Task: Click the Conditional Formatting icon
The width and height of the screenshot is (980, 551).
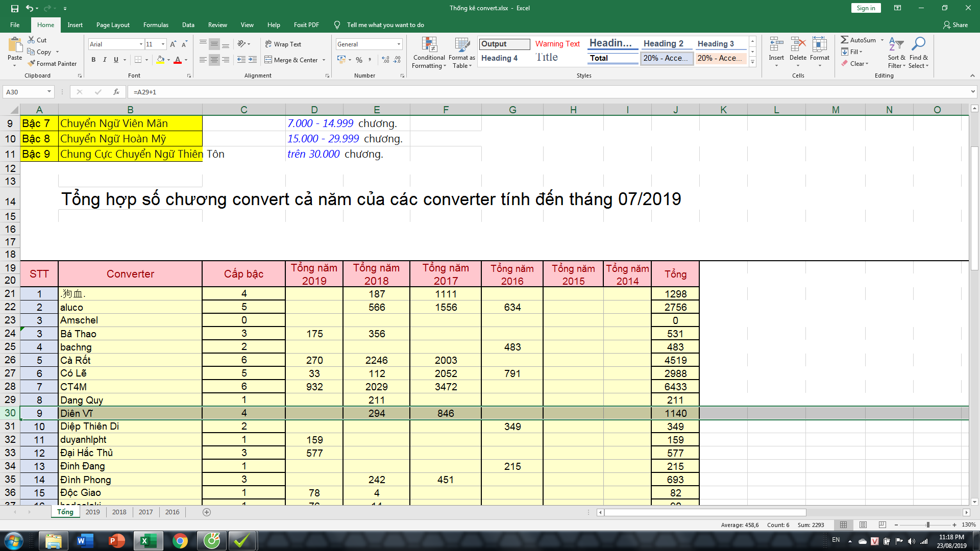Action: click(429, 45)
